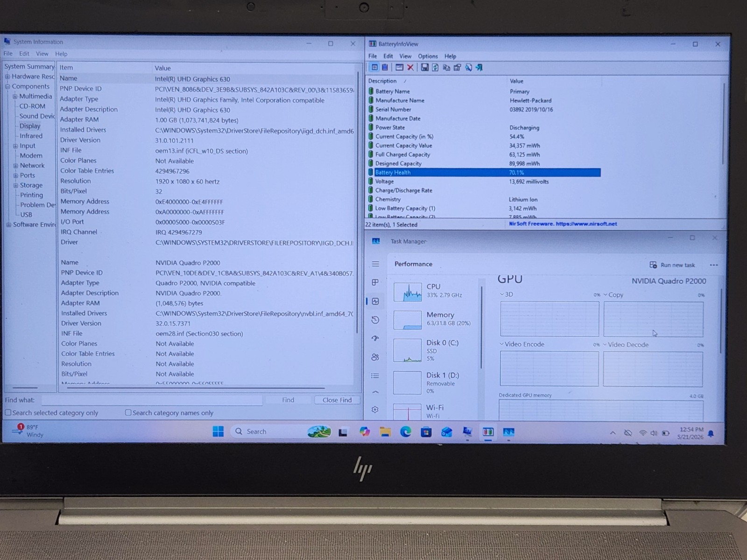Collapse Components tree node
Screen dimensions: 747x560
coord(7,87)
